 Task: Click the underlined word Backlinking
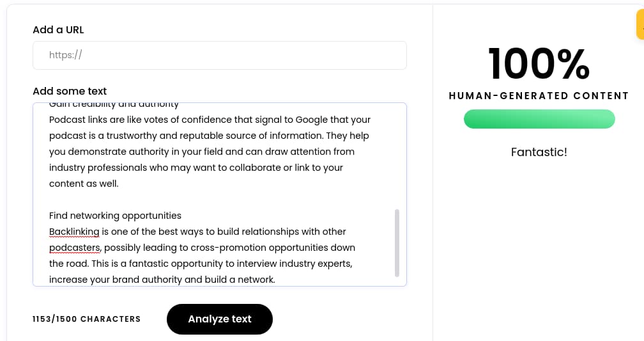pyautogui.click(x=74, y=232)
